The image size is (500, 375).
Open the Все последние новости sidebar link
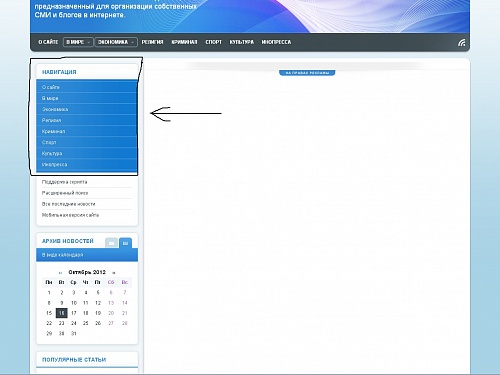point(68,204)
